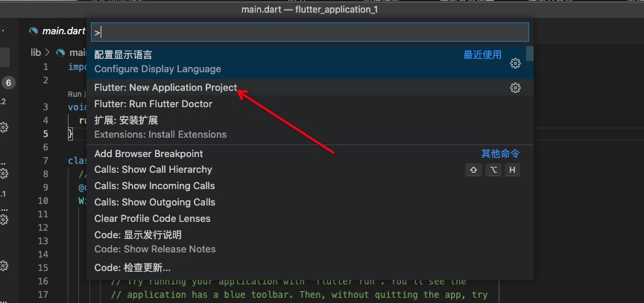Click the badge showing 6 in activity bar
Viewport: 644px width, 303px height.
pos(8,83)
